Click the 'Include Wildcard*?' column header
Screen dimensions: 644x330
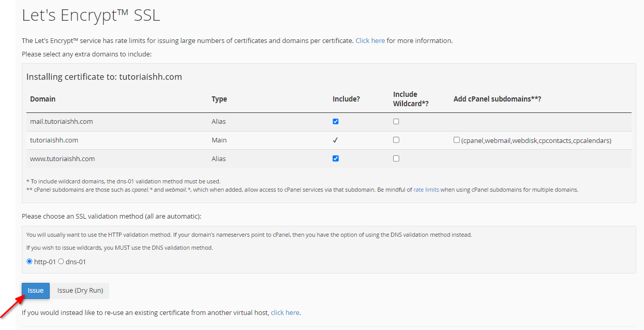tap(411, 98)
